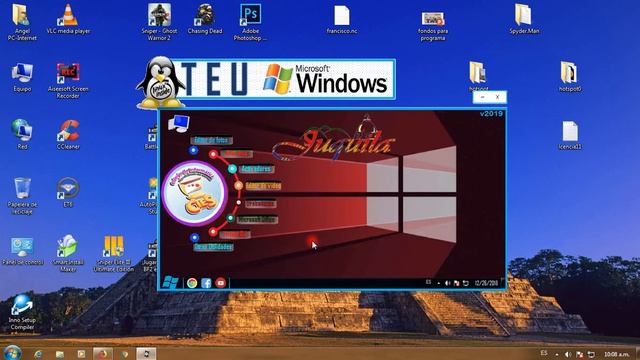Open the hotspot0 folder on the desktop
Image resolution: width=640 pixels, height=360 pixels.
click(569, 77)
